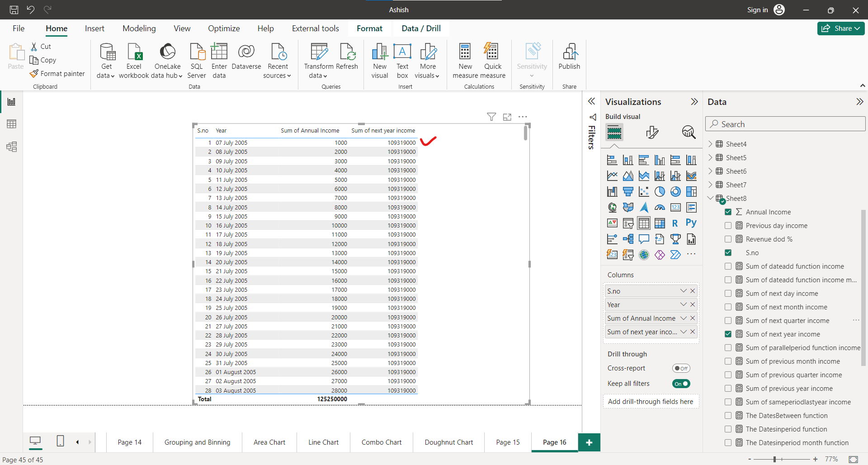This screenshot has width=868, height=465.
Task: Turn off the Keep all filters toggle
Action: pos(681,383)
